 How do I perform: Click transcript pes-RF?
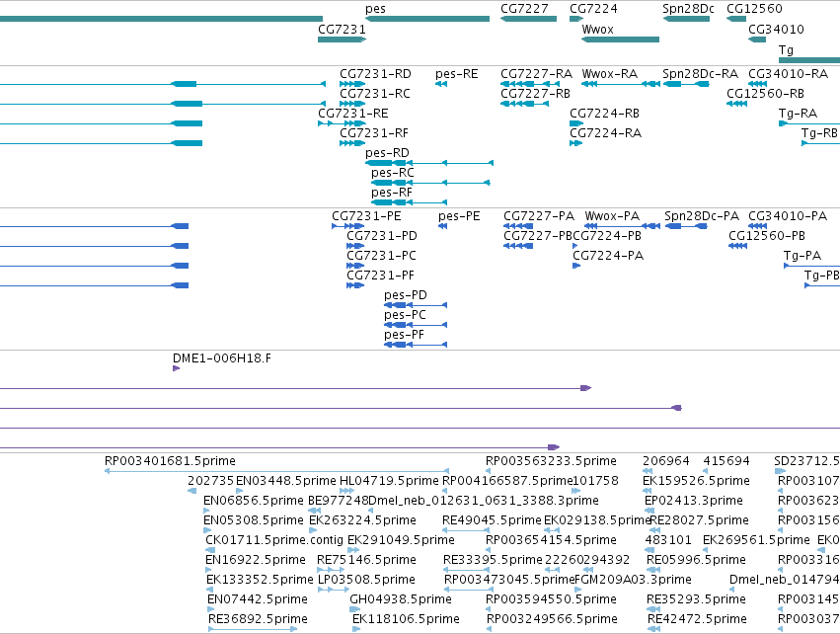(392, 193)
